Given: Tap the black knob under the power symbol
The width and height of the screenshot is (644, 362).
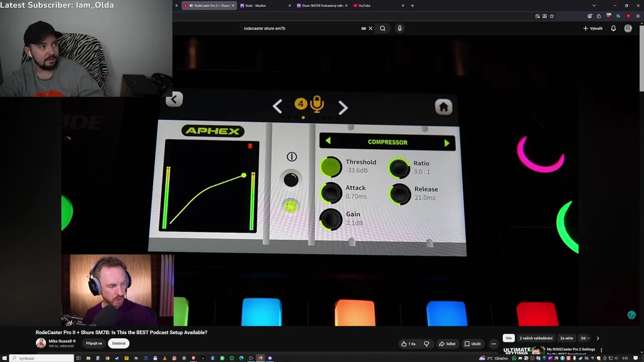Looking at the screenshot, I should 291,180.
